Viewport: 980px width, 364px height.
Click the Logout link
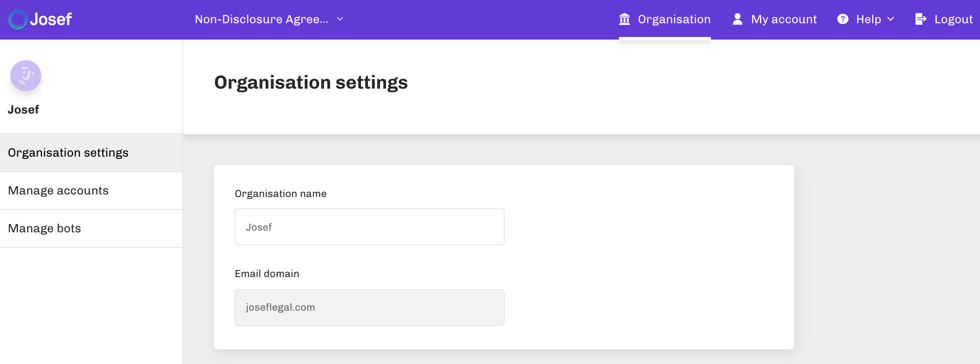(944, 19)
